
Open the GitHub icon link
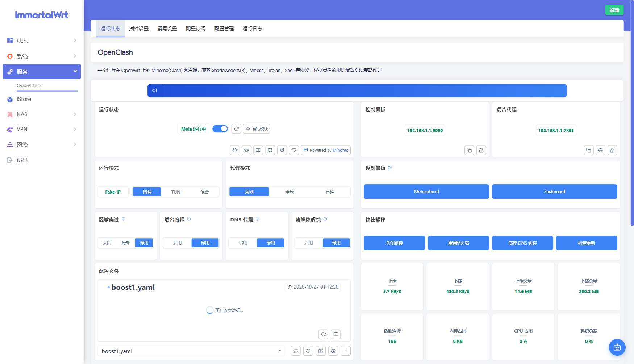270,150
